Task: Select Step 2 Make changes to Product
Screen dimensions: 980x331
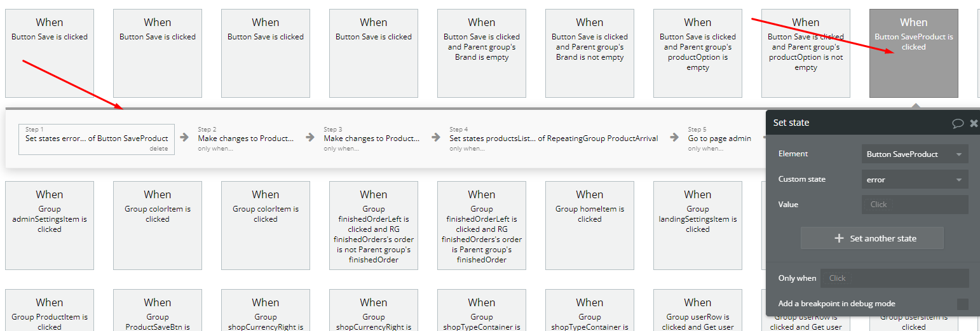Action: click(245, 138)
